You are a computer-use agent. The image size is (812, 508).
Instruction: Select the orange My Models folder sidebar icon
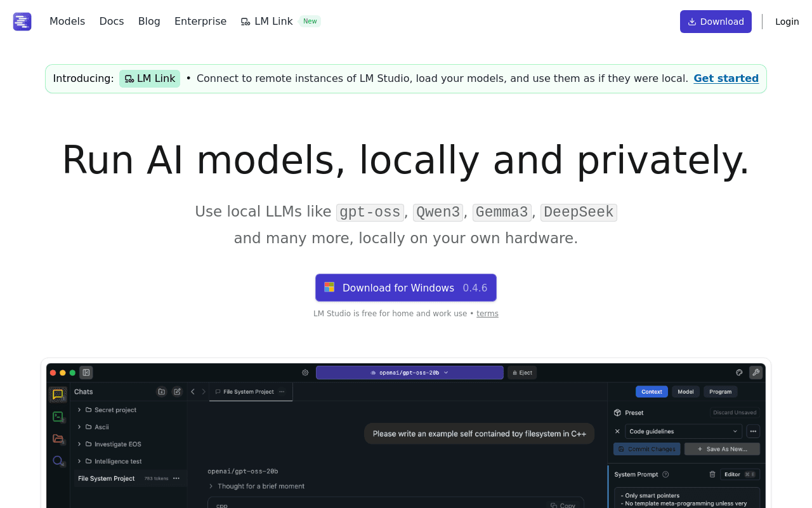click(58, 438)
